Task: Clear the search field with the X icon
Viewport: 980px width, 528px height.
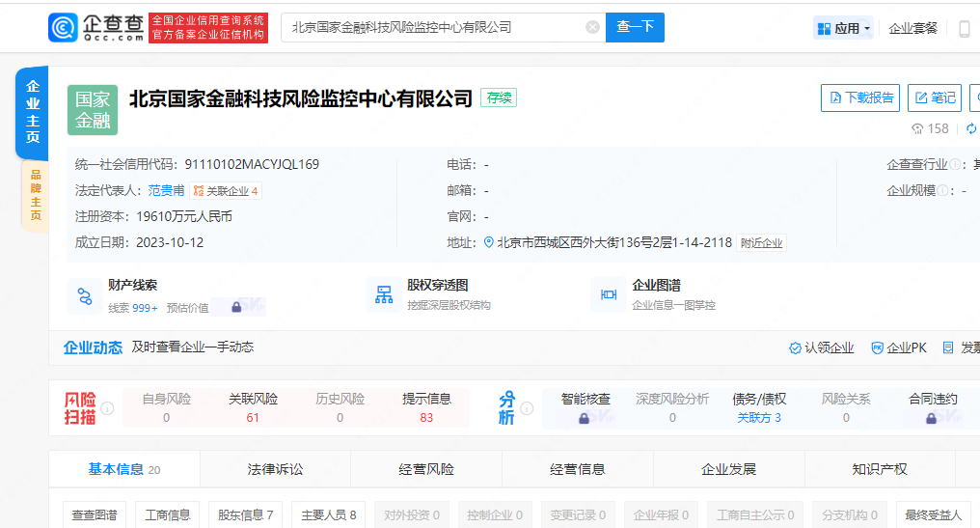Action: click(x=592, y=28)
